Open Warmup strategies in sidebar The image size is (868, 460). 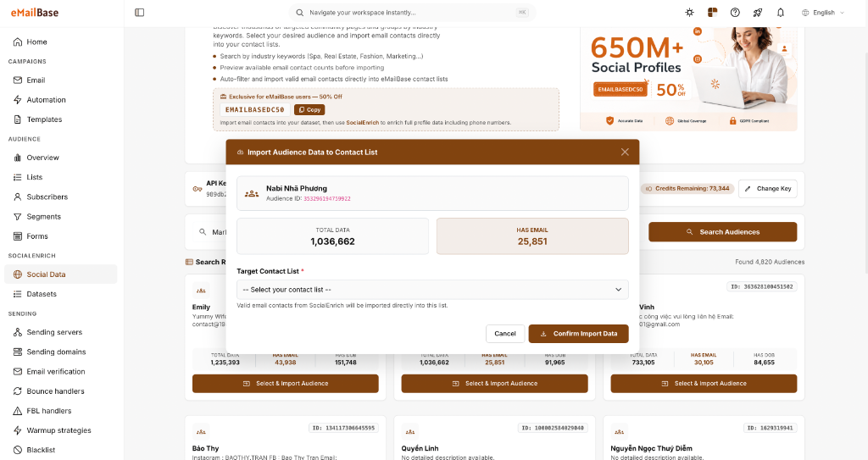click(x=61, y=430)
